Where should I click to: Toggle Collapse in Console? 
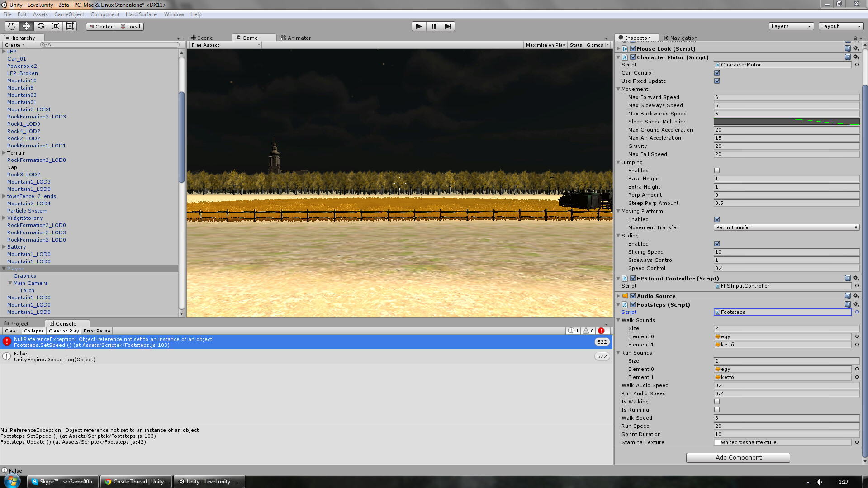coord(34,331)
